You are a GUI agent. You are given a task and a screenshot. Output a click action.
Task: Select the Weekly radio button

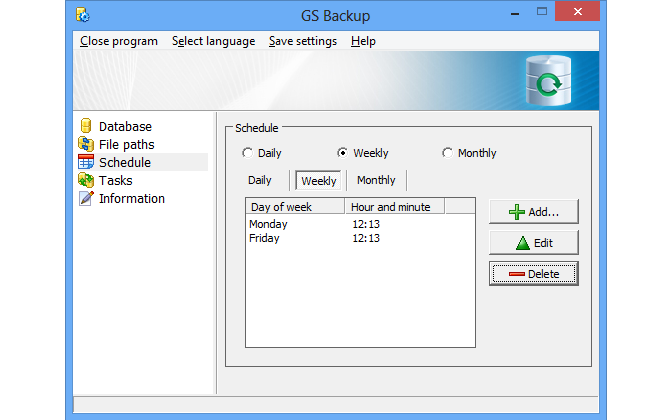tap(342, 154)
